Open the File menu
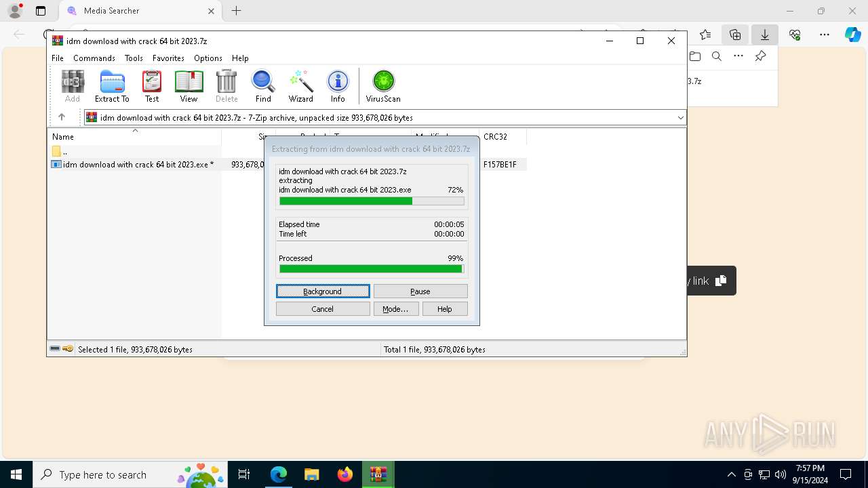 (x=58, y=58)
